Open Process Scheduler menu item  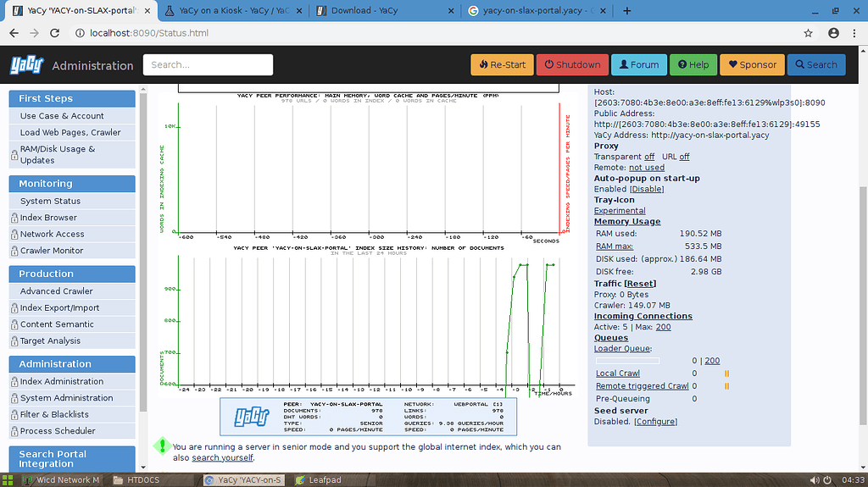point(72,431)
